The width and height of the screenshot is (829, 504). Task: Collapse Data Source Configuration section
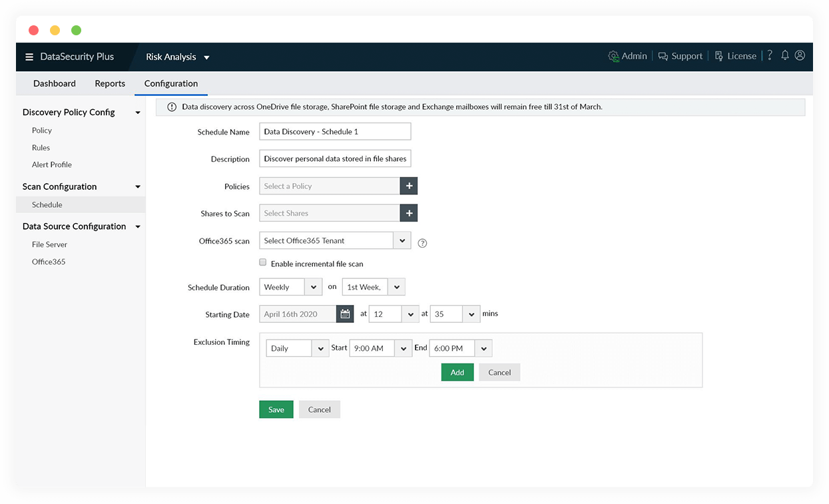138,227
